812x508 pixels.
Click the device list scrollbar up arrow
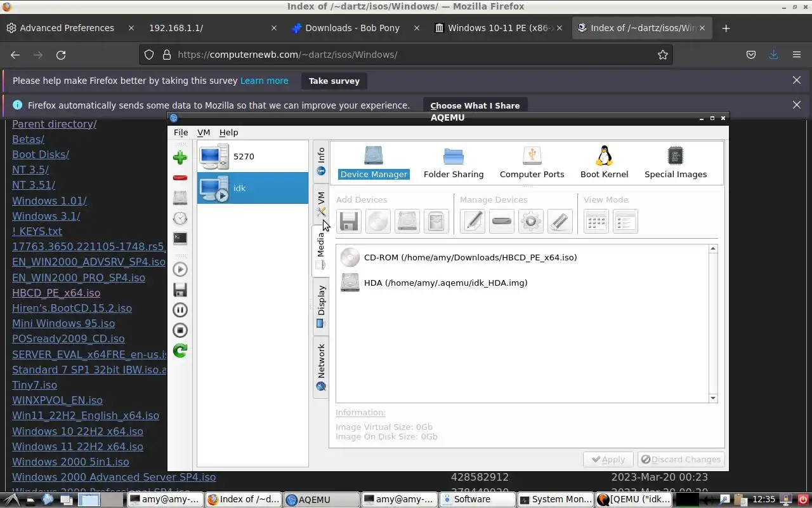click(713, 249)
